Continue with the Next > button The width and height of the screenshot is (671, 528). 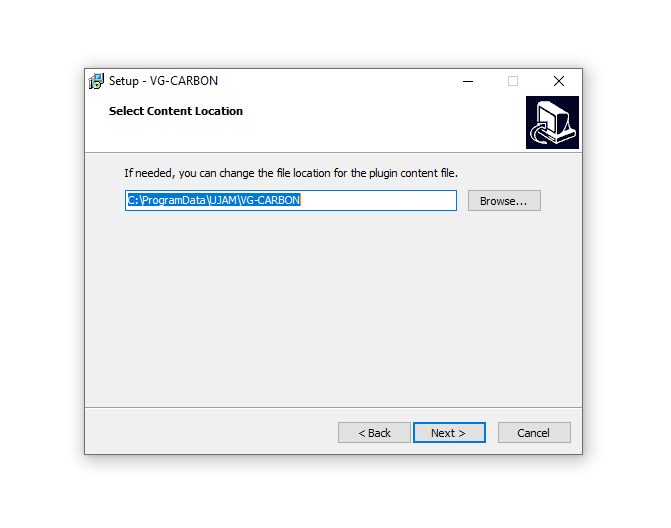point(449,433)
